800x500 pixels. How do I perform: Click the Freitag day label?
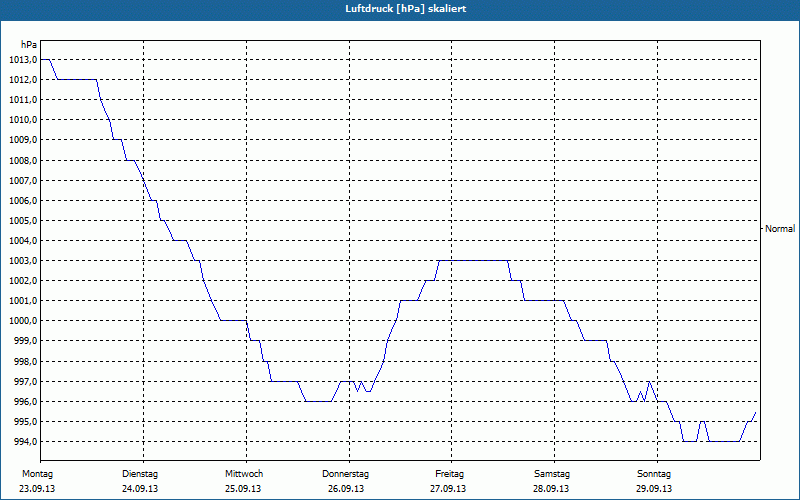click(x=449, y=474)
